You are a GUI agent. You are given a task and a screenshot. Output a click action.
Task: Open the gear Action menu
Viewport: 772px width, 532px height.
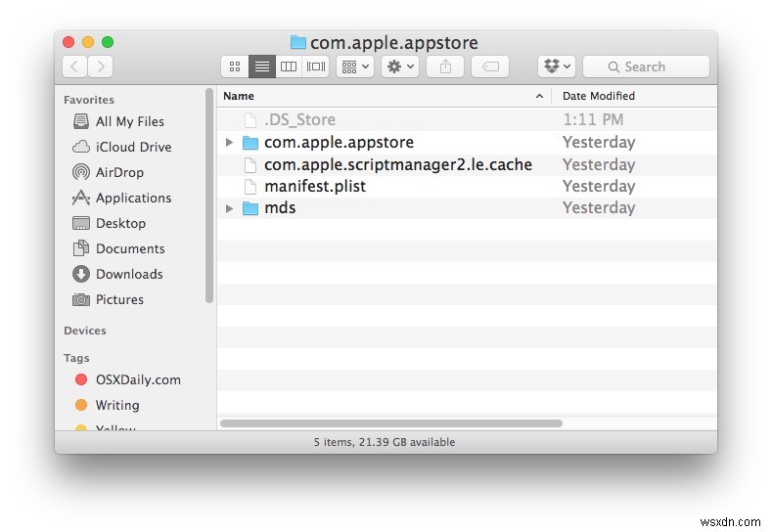tap(400, 66)
